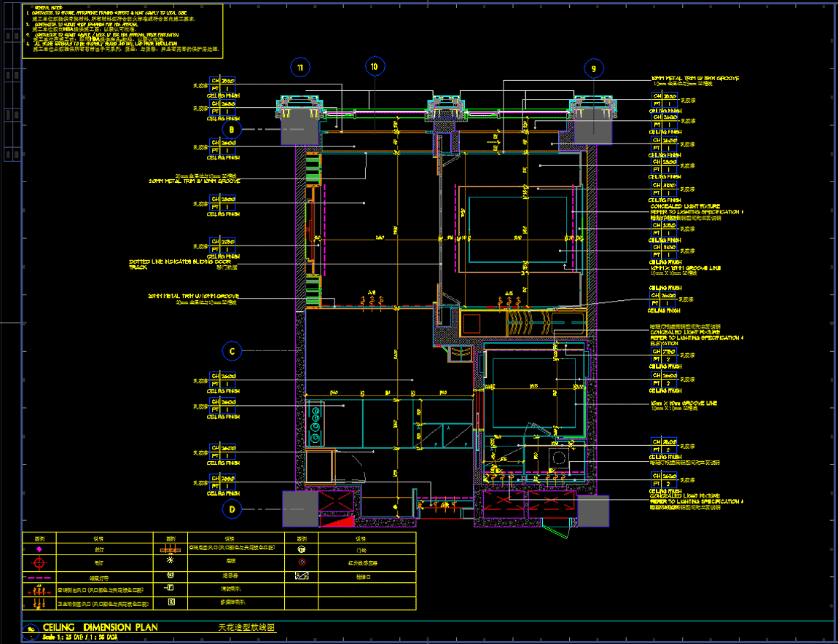Select grid axis bubble D
Viewport: 838px width, 644px height.
(231, 509)
